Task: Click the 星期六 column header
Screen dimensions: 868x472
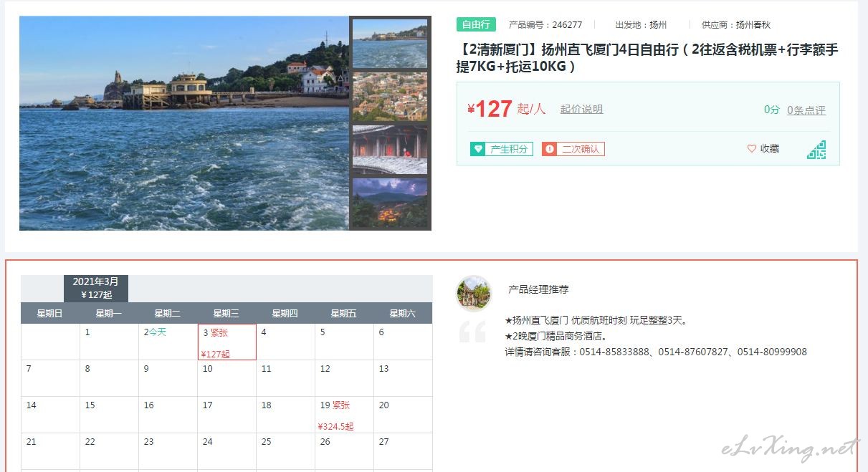Action: [403, 313]
